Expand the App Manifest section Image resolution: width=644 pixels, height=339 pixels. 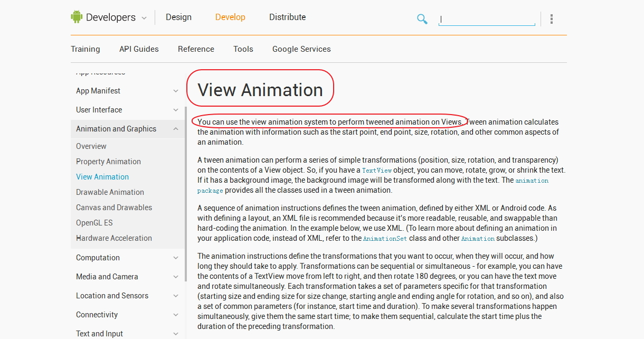tap(175, 91)
